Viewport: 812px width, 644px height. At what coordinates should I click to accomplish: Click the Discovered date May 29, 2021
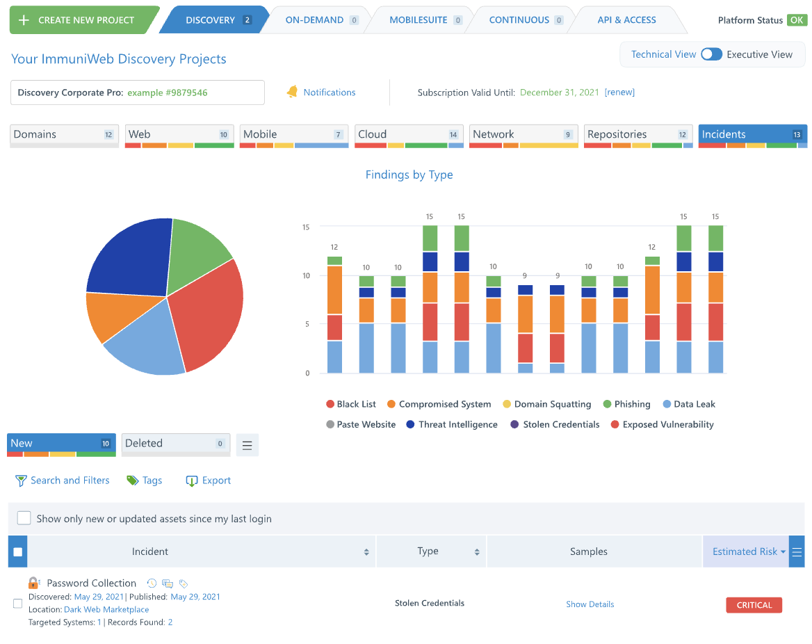pos(99,597)
